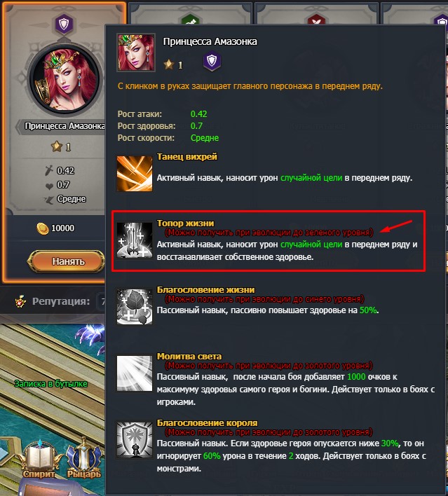Screen dimensions: 448x496
Task: Click the star level icon on hero card
Action: point(57,146)
